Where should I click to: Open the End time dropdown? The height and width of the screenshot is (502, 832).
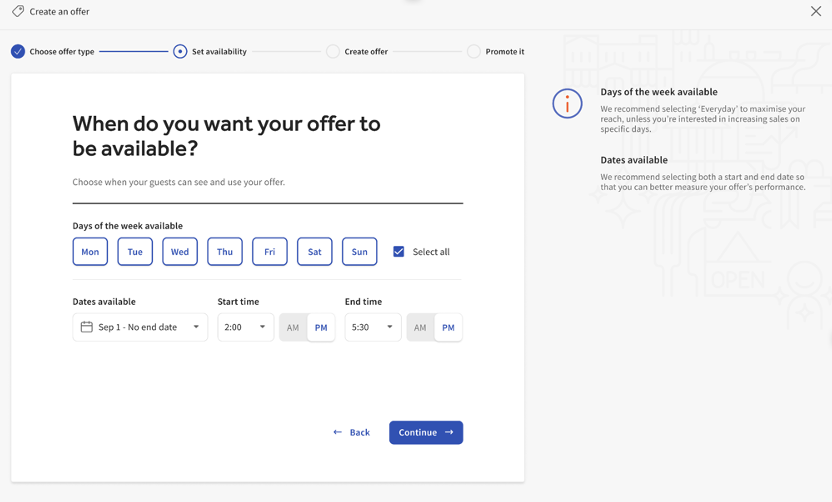(x=372, y=327)
